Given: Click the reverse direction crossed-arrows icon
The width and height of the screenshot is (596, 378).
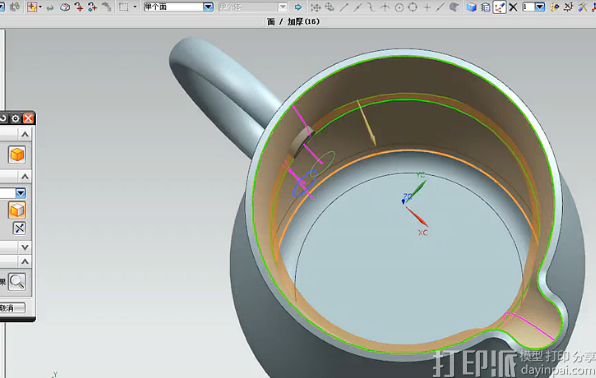Looking at the screenshot, I should (19, 228).
